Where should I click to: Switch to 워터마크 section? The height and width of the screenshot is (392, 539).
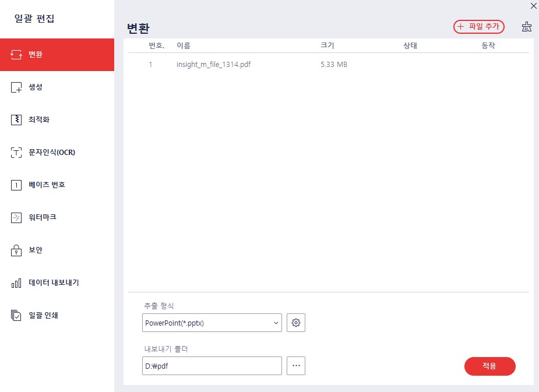point(43,217)
